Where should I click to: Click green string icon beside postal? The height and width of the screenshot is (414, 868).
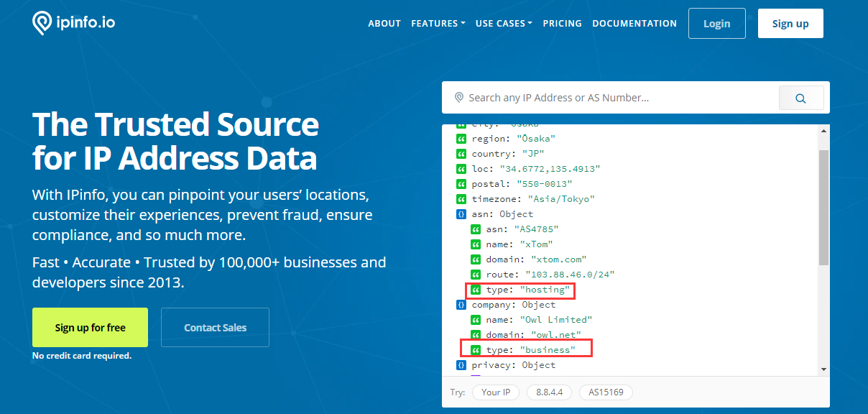461,184
